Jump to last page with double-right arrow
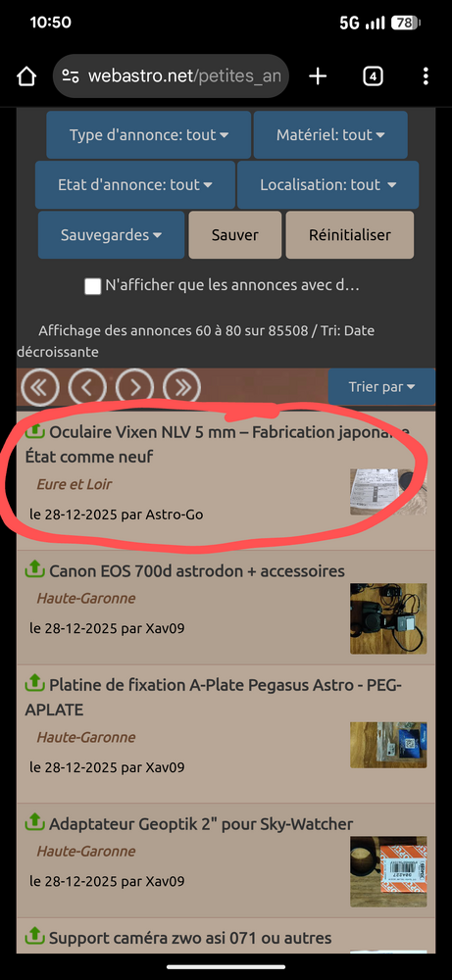Screen dimensions: 452x980 (x=182, y=387)
